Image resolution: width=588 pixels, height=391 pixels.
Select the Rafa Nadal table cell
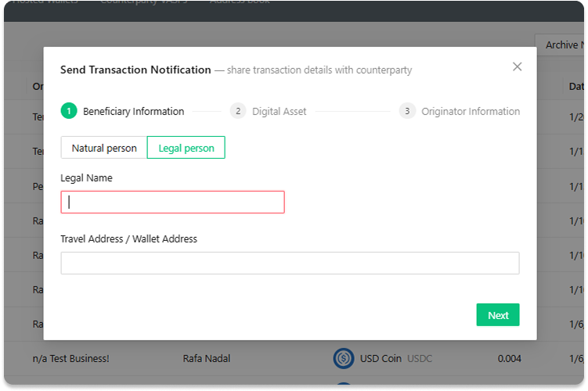(207, 359)
